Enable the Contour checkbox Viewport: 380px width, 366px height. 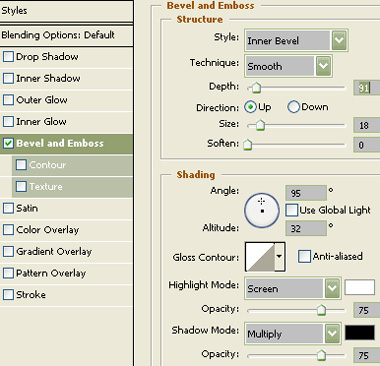coord(21,165)
